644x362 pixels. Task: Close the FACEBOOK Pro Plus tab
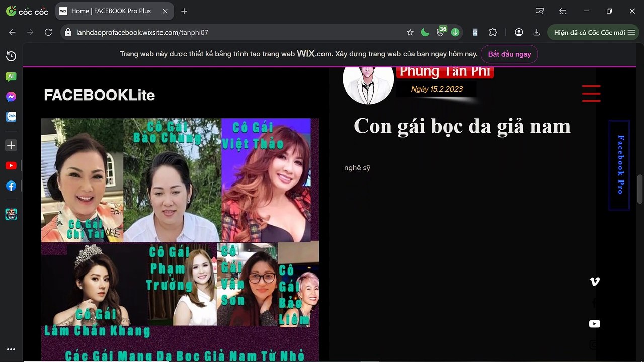tap(165, 11)
